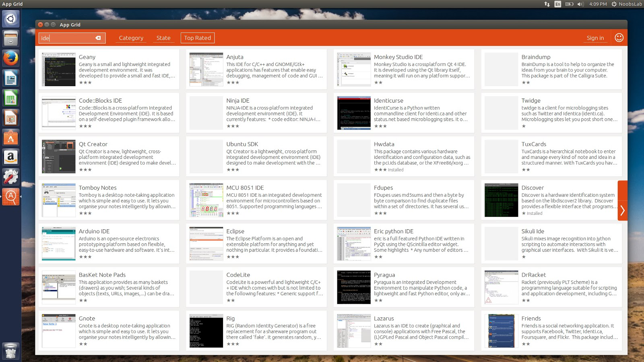Clear the search field text
The image size is (644, 362).
coord(98,38)
